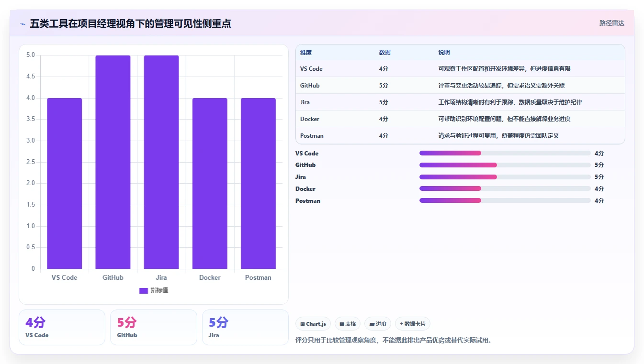Click the 数据 column header
Screen dimensions: 644x364
[385, 53]
